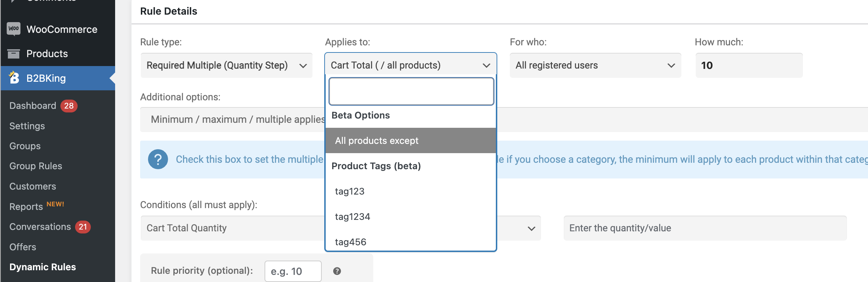868x282 pixels.
Task: Open the For who registered users dropdown
Action: [596, 65]
